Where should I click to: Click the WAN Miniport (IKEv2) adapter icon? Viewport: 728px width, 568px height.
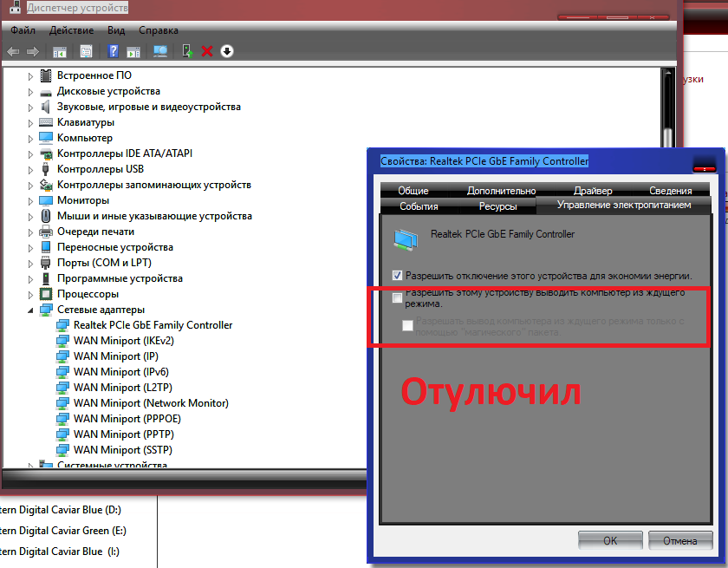pyautogui.click(x=62, y=341)
